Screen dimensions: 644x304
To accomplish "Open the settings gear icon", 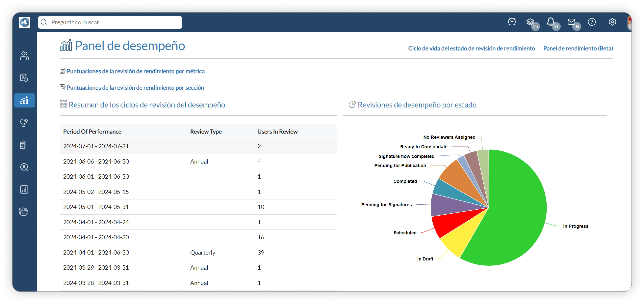I will [612, 22].
